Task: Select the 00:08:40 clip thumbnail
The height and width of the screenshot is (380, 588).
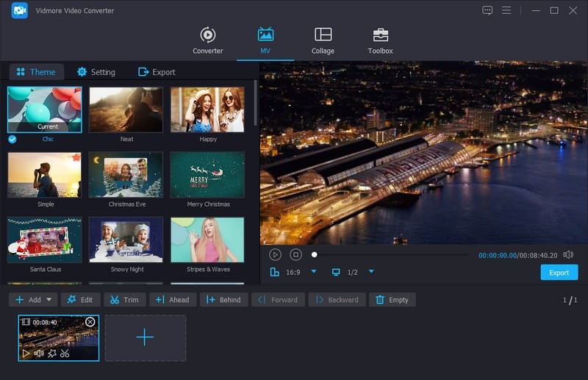Action: pyautogui.click(x=59, y=338)
